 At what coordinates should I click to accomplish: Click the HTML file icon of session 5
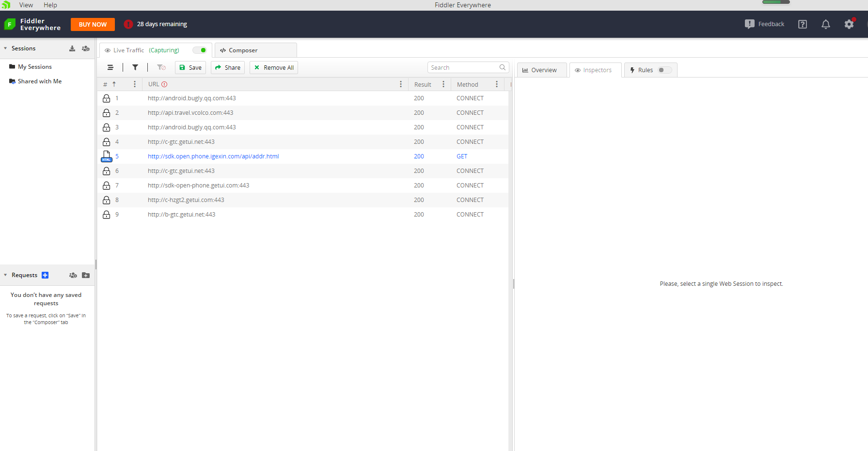pos(107,156)
